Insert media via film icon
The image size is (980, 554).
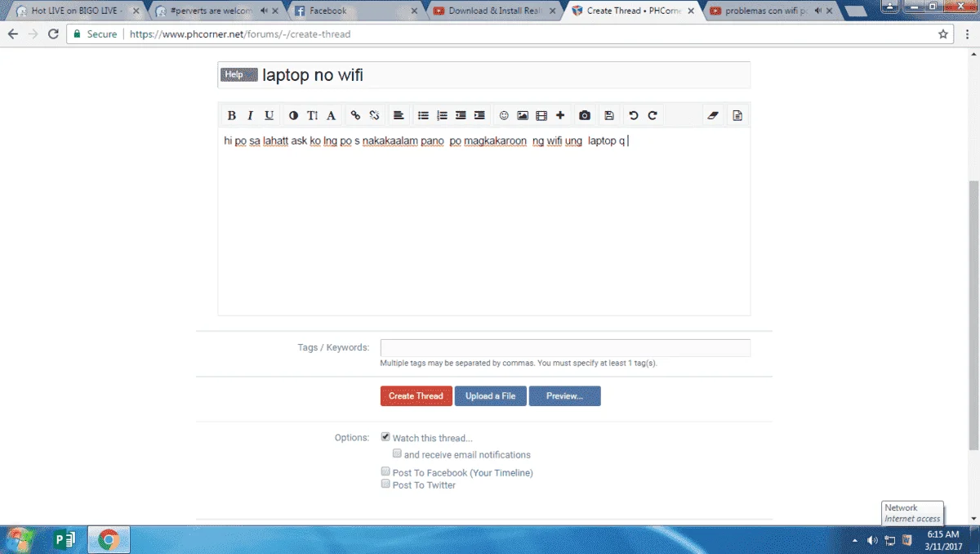pos(541,115)
